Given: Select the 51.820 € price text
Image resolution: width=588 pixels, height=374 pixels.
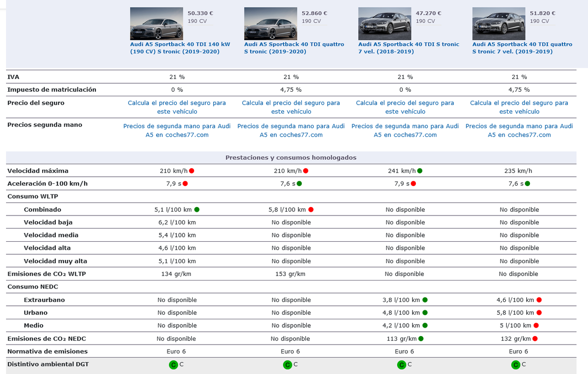Looking at the screenshot, I should tap(543, 14).
